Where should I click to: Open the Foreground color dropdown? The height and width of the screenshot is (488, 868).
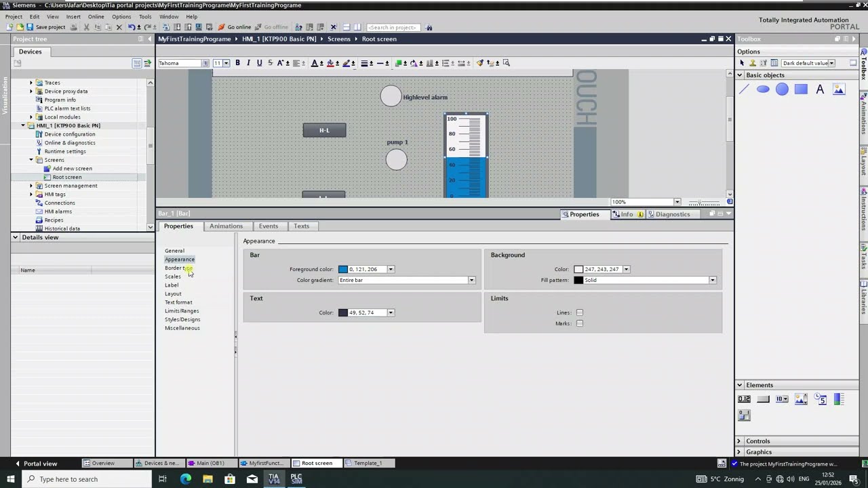(x=391, y=269)
